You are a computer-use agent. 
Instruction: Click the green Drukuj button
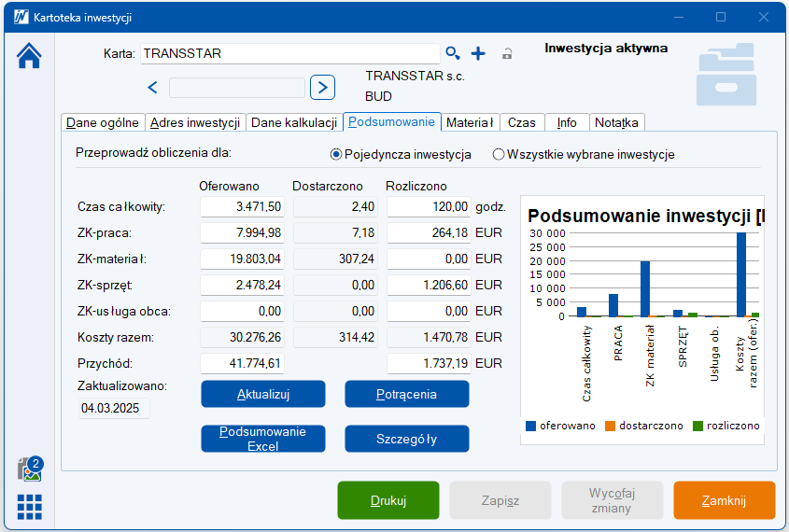[388, 500]
